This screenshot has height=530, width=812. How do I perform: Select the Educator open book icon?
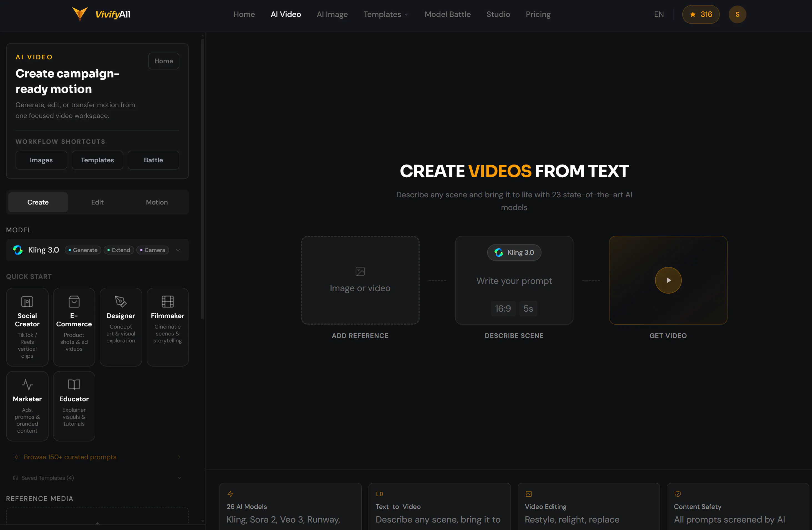[74, 385]
